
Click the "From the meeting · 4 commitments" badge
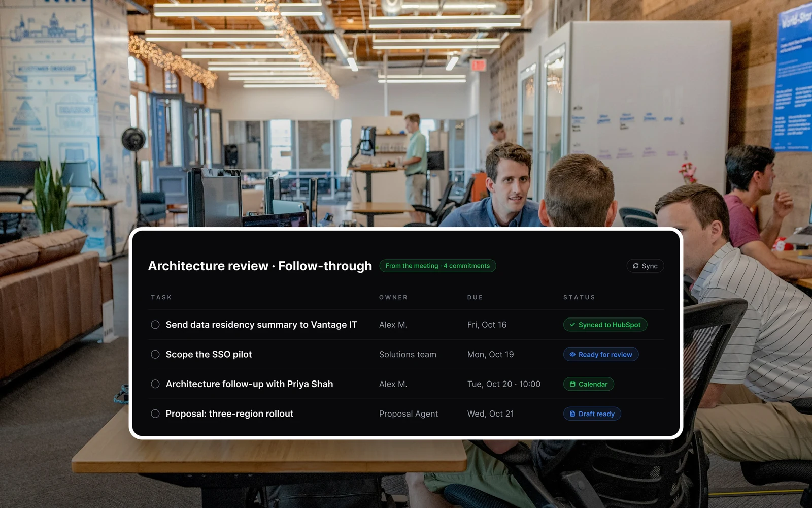pos(437,266)
